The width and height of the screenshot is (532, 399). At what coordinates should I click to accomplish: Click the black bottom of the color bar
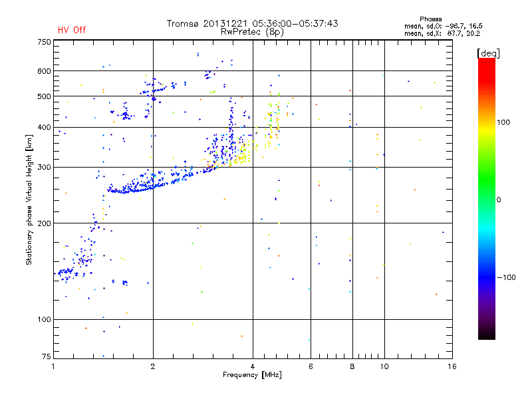487,334
